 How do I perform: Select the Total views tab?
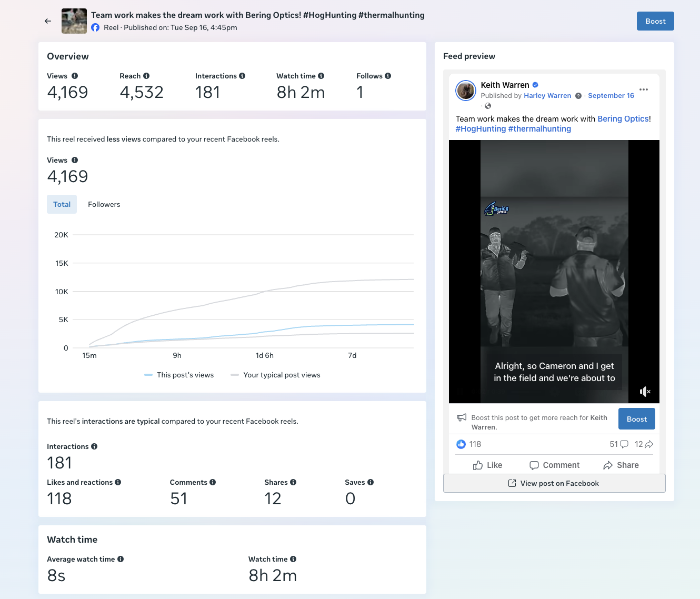62,204
